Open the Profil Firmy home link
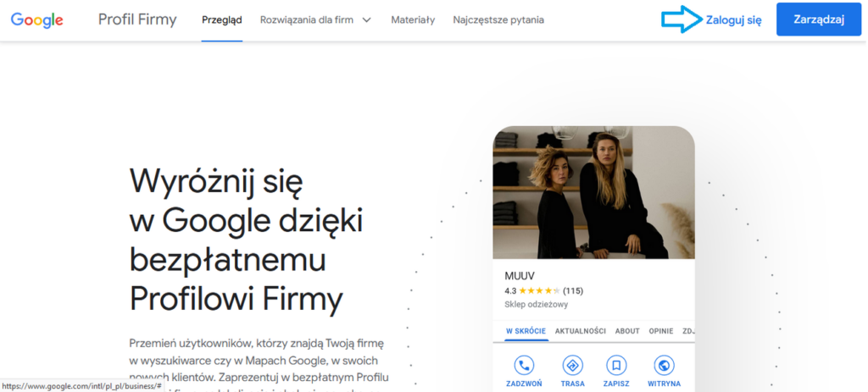 pyautogui.click(x=137, y=20)
